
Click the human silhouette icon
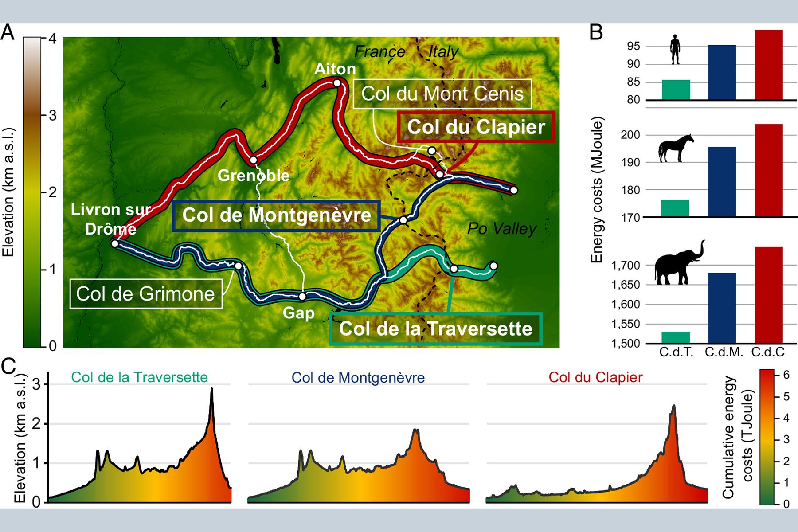point(675,49)
